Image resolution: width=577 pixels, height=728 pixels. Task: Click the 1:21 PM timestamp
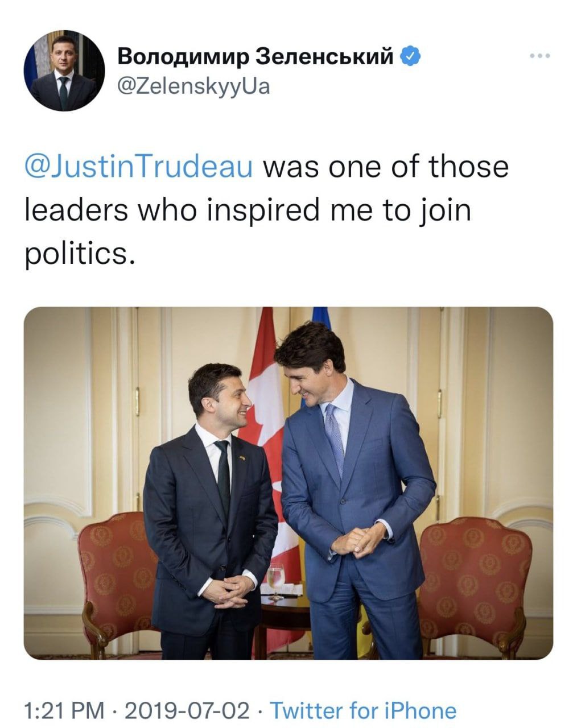pos(64,710)
